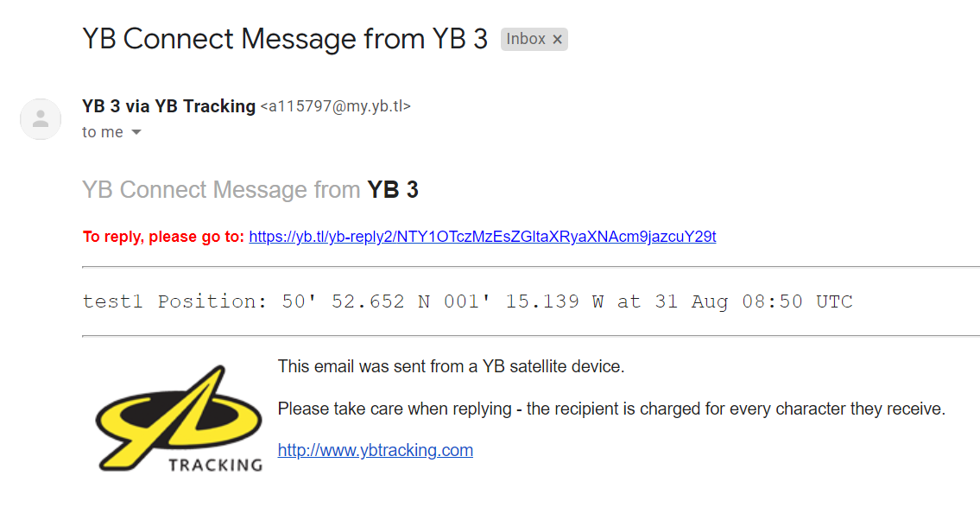Image resolution: width=980 pixels, height=520 pixels.
Task: Click gray "YB Connect Message from" body heading
Action: 221,190
